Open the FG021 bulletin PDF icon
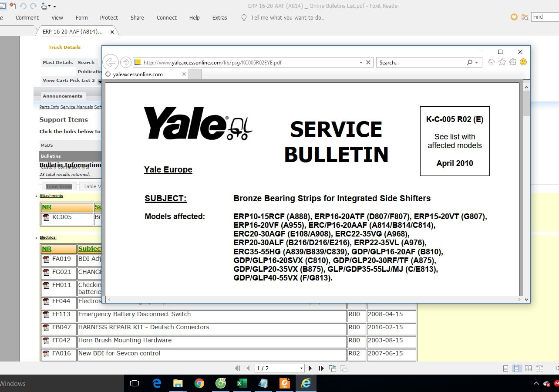Screen dimensions: 559x392 click(x=46, y=272)
